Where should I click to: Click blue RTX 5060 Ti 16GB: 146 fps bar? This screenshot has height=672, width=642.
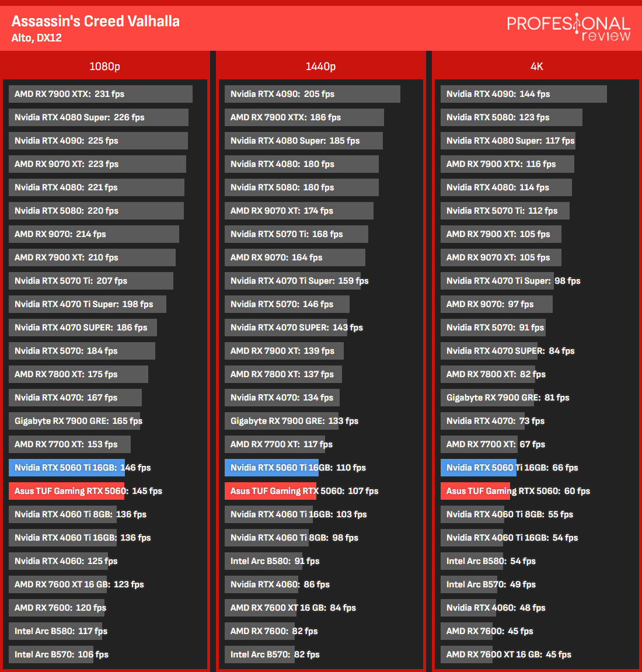pos(67,468)
